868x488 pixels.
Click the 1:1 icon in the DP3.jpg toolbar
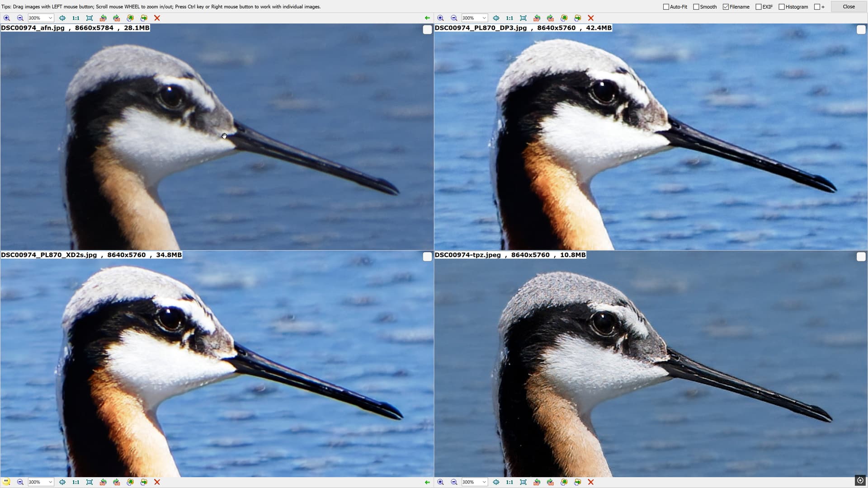coord(509,18)
